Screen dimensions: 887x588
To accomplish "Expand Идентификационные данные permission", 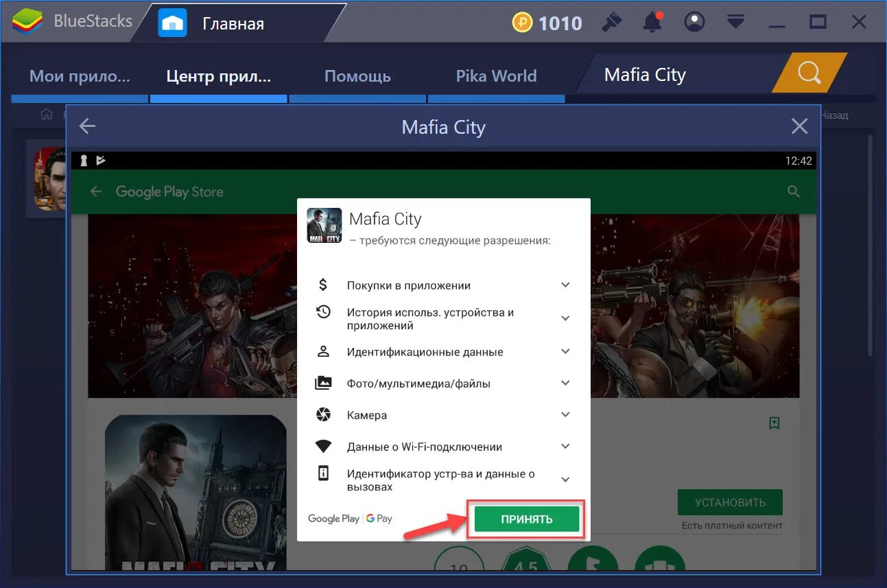I will tap(565, 351).
